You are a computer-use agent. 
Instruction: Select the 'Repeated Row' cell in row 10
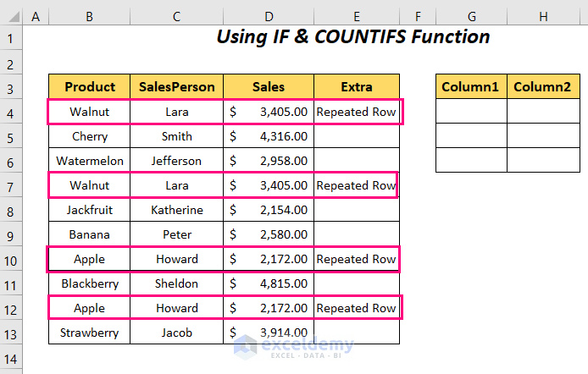tap(356, 259)
